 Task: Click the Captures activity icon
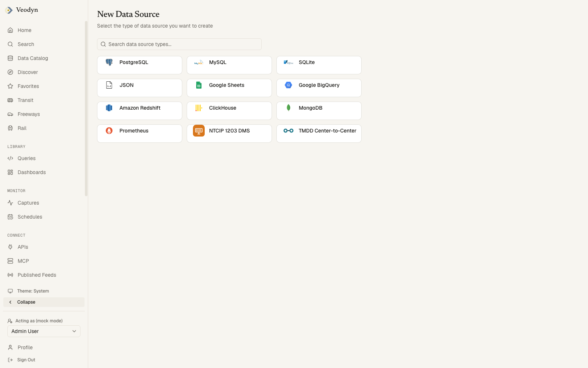10,203
